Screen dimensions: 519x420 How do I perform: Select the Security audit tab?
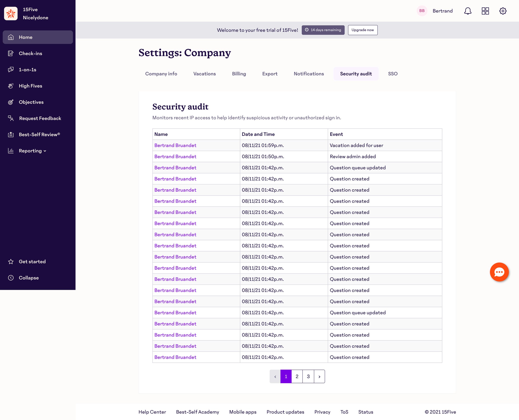[356, 74]
